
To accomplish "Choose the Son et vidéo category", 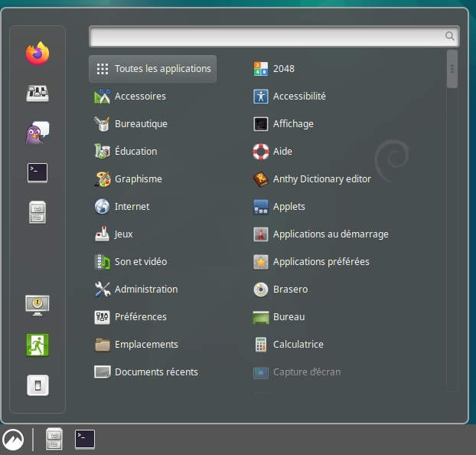I will [x=140, y=262].
